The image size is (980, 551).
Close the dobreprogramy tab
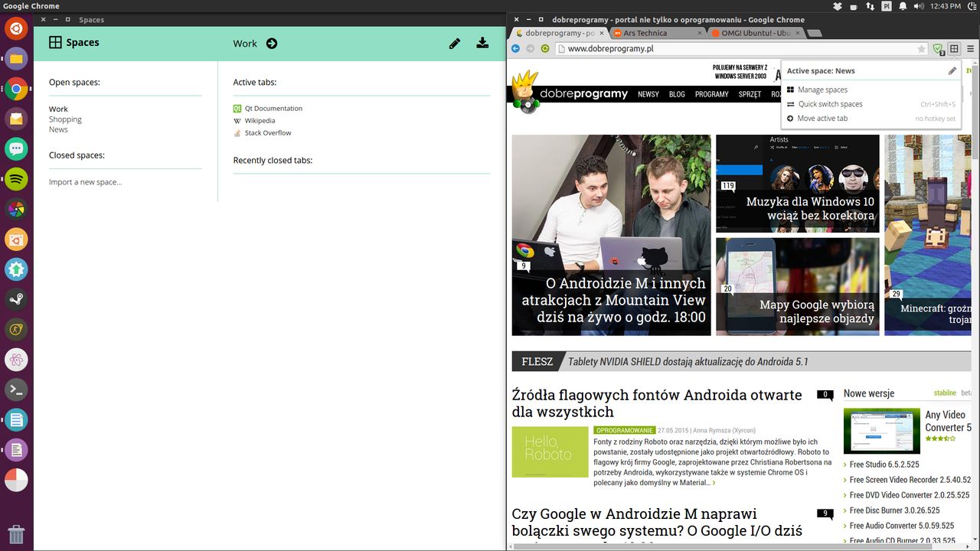click(x=601, y=33)
